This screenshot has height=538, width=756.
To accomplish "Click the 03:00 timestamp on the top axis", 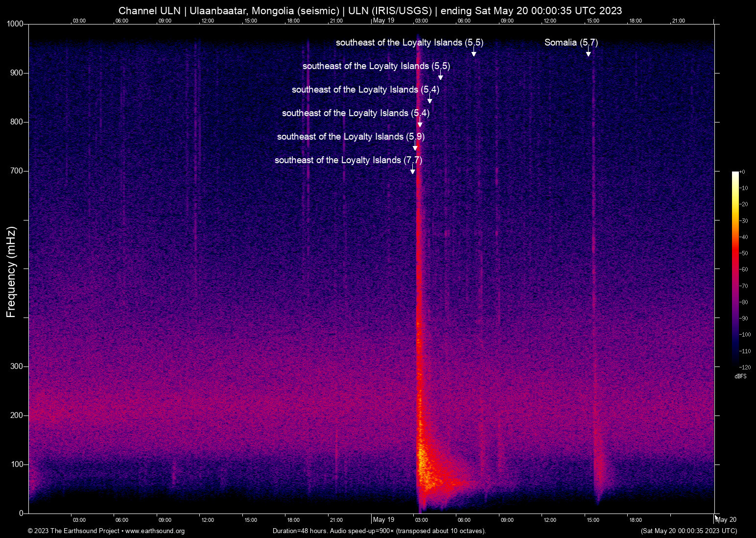I will (79, 21).
